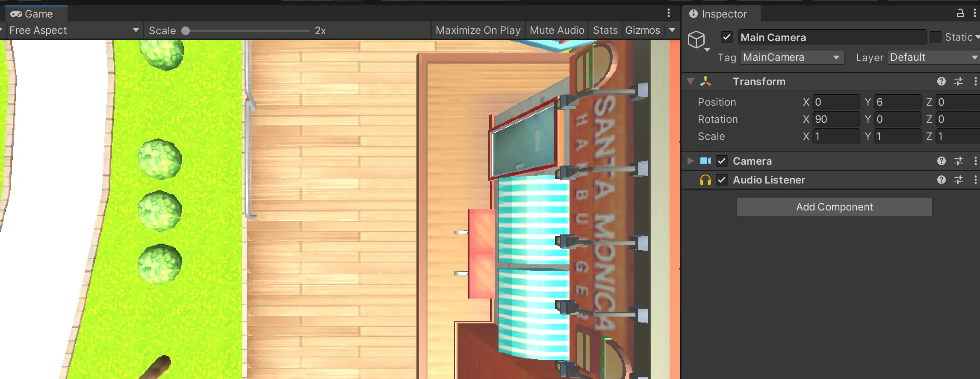Image resolution: width=980 pixels, height=379 pixels.
Task: Open Camera presets selector
Action: [959, 161]
